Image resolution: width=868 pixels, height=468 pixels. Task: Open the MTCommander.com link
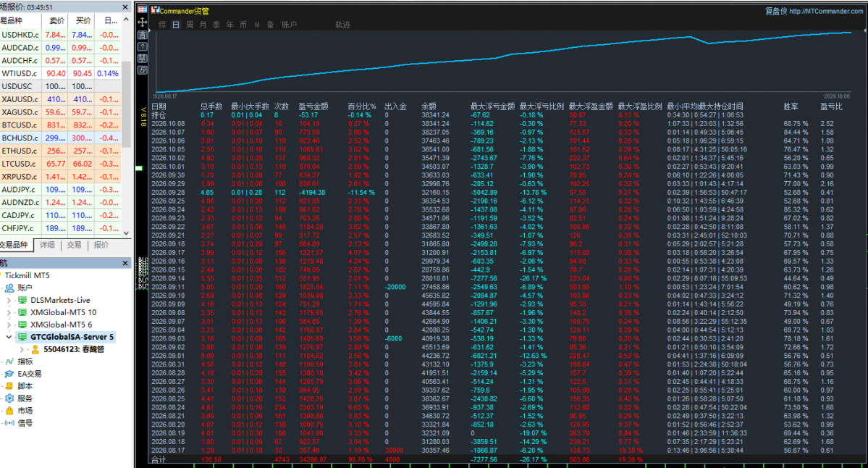pyautogui.click(x=825, y=11)
